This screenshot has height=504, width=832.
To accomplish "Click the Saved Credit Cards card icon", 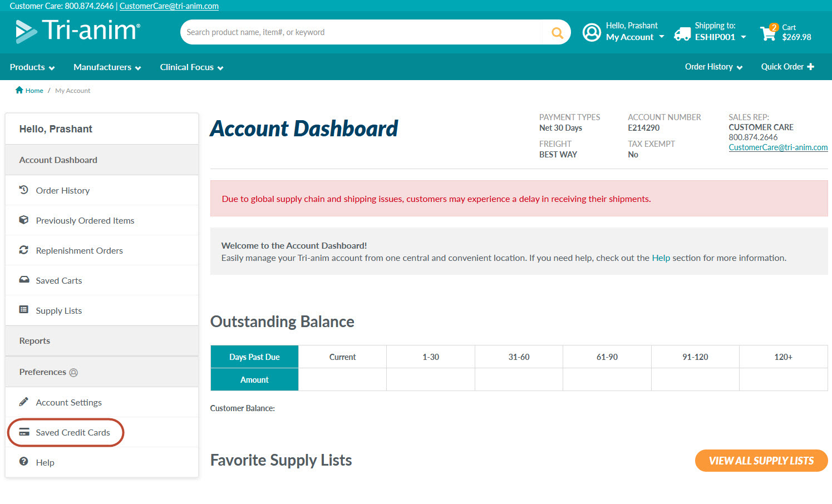I will click(x=24, y=432).
